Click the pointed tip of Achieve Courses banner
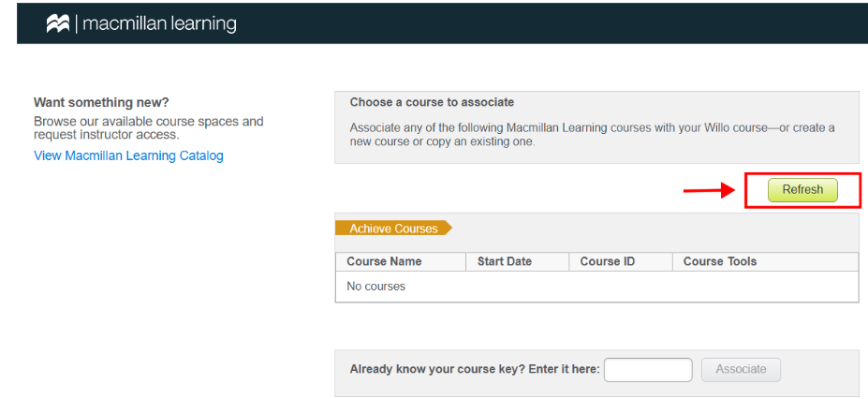The width and height of the screenshot is (868, 399). click(449, 228)
